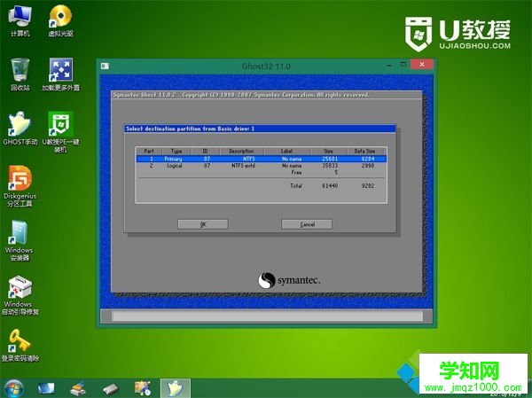Viewport: 532px width, 398px height.
Task: Click the Description column header
Action: [241, 151]
